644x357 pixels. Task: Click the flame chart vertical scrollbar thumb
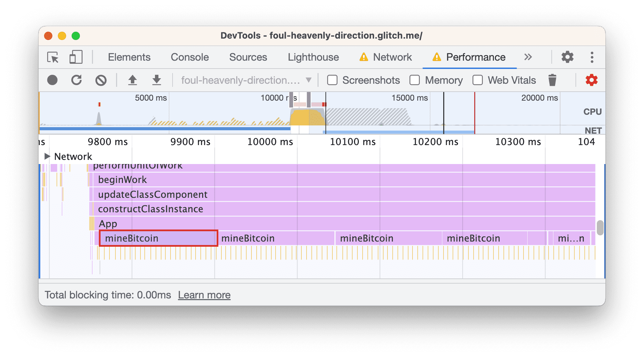point(600,228)
